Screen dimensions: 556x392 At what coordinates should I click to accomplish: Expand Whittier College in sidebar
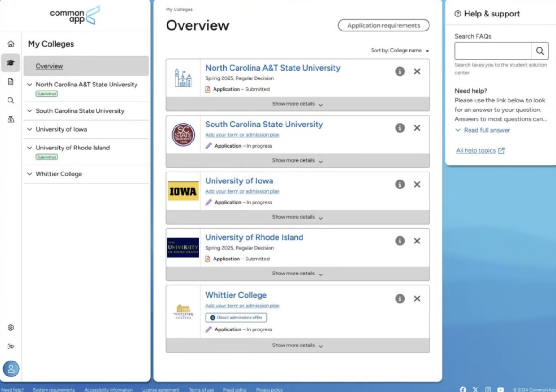click(x=30, y=173)
